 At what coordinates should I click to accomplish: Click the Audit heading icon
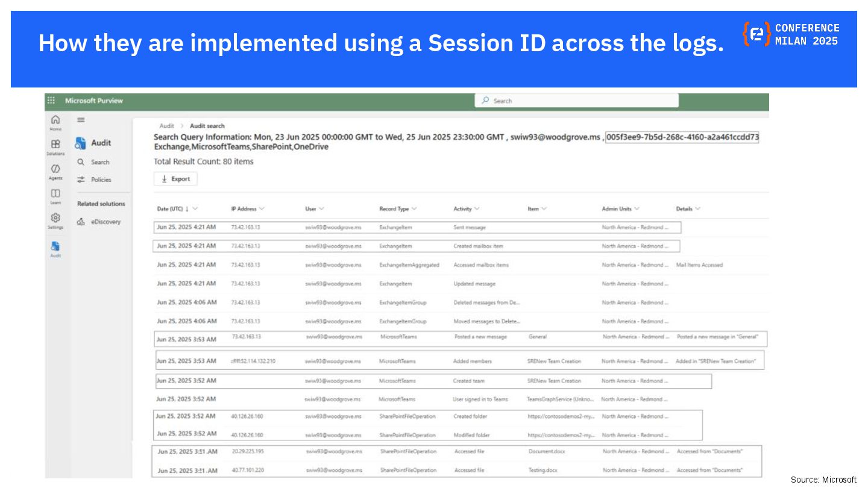pos(81,143)
